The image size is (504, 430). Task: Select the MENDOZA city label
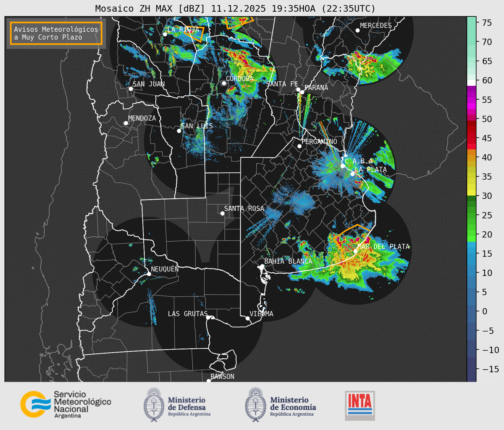click(x=142, y=118)
